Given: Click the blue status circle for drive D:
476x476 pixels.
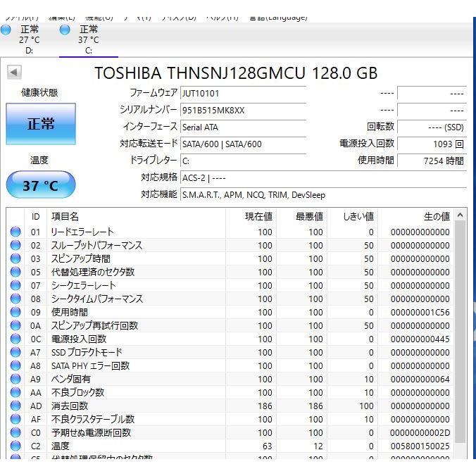Looking at the screenshot, I should (6, 30).
